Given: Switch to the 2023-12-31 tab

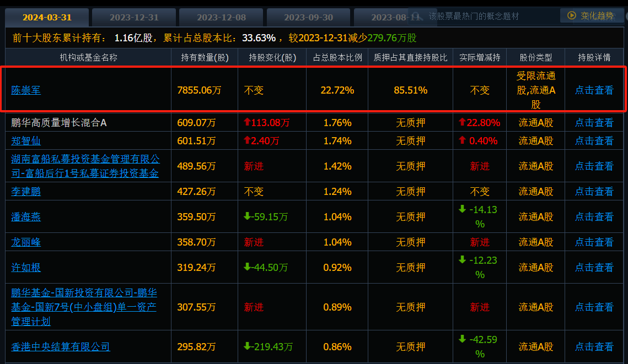Looking at the screenshot, I should (x=134, y=17).
